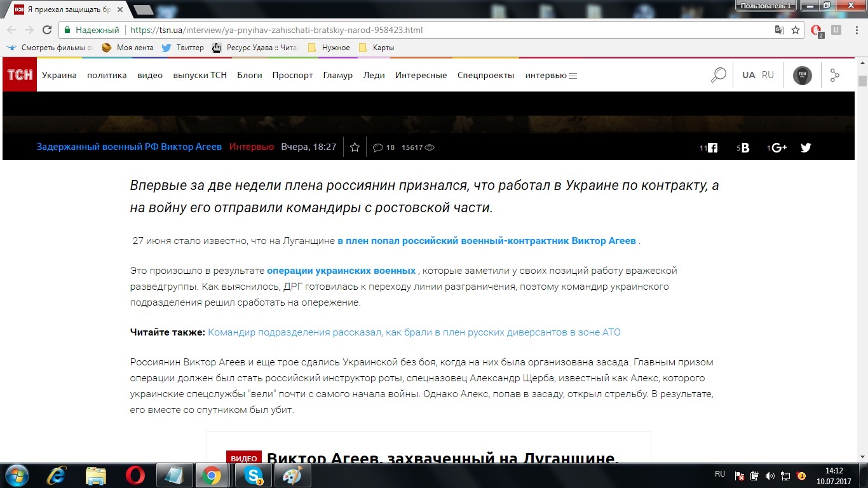This screenshot has height=488, width=868.
Task: Click the Chrome reload button
Action: (x=47, y=30)
